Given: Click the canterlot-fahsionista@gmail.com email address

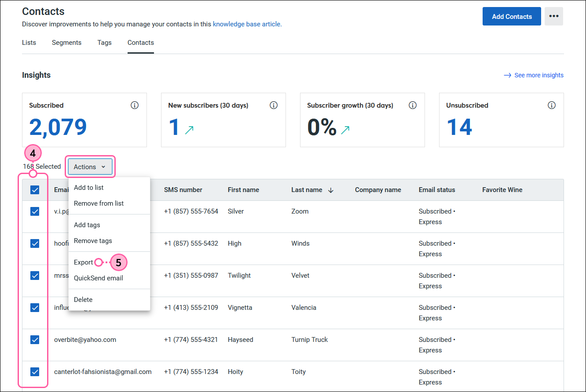Looking at the screenshot, I should (103, 372).
